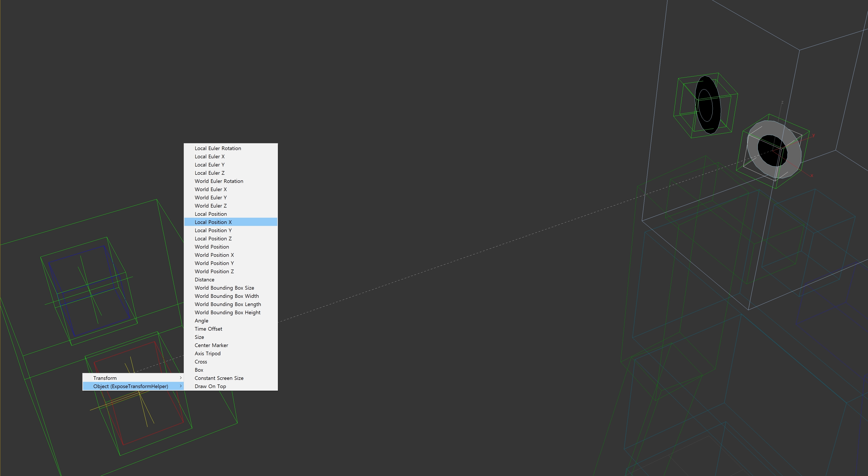Select World Bounding Box Height entry
This screenshot has width=868, height=476.
coord(227,312)
